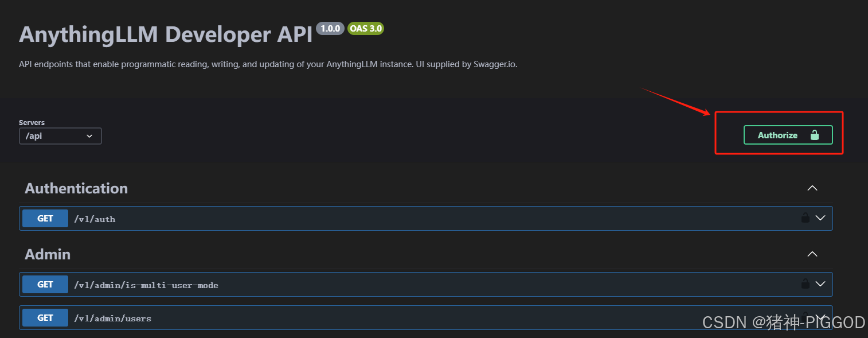Click the Authentication section heading
Image resolution: width=868 pixels, height=338 pixels.
76,188
